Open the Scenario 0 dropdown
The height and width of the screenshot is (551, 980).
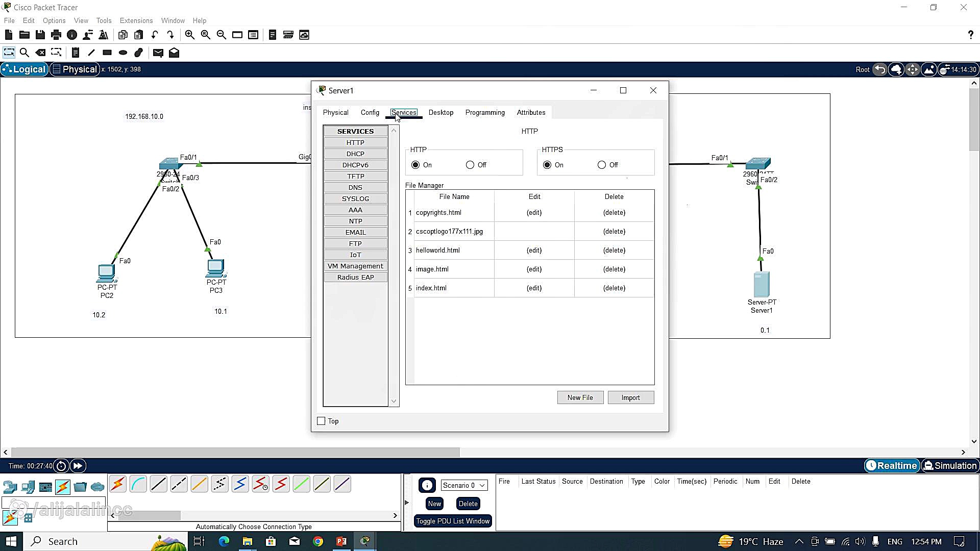(x=463, y=485)
